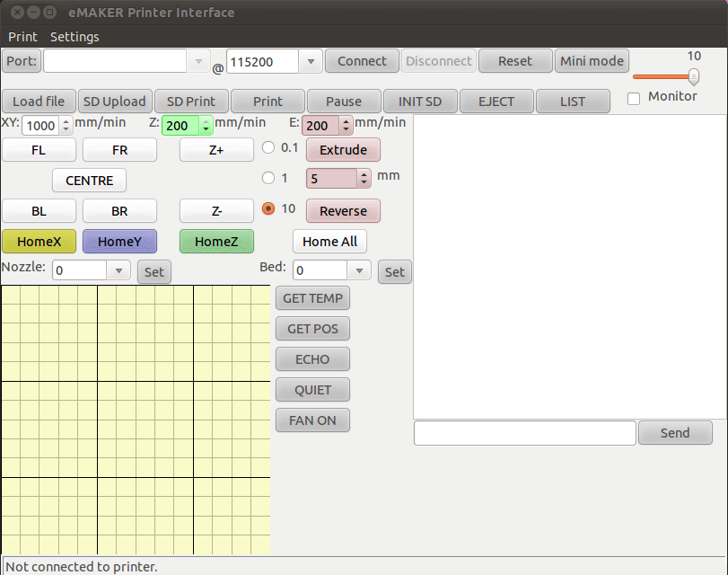Viewport: 728px width, 575px height.
Task: Click the slider handle near Mini mode
Action: (693, 76)
